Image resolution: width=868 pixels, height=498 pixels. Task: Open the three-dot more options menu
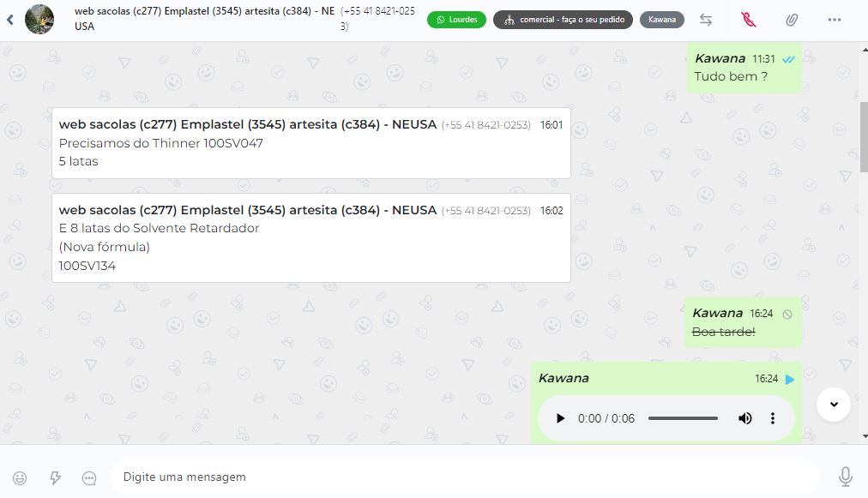click(x=835, y=20)
